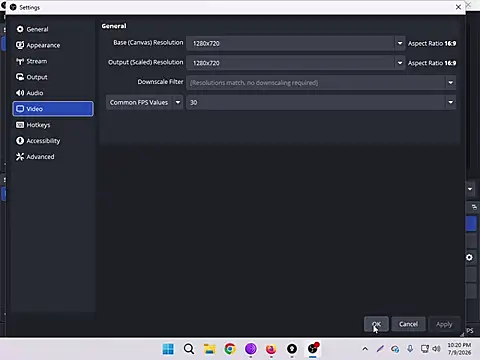The width and height of the screenshot is (480, 360).
Task: Select the Video settings category
Action: tap(53, 109)
